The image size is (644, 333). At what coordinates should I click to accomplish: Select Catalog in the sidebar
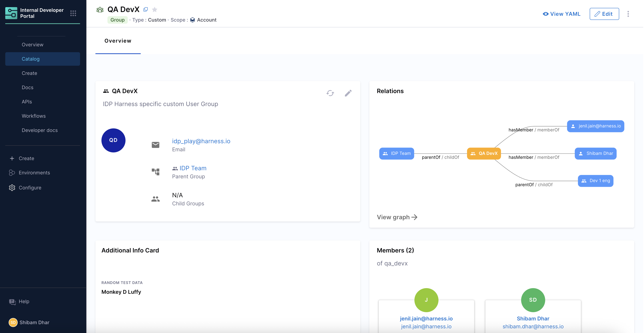click(x=42, y=59)
